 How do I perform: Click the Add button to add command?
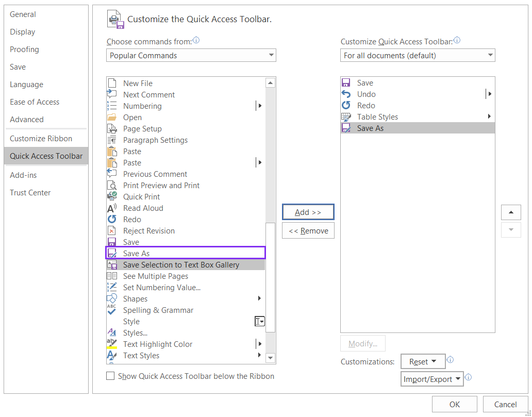(308, 212)
